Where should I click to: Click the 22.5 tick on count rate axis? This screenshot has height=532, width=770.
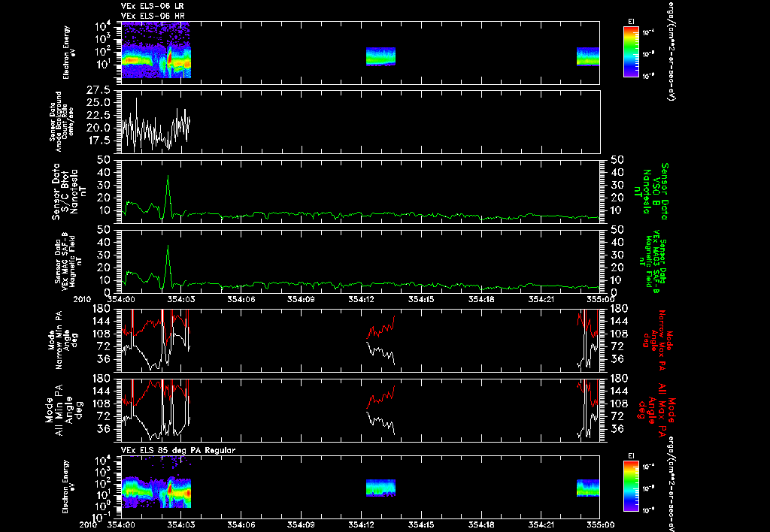point(99,115)
